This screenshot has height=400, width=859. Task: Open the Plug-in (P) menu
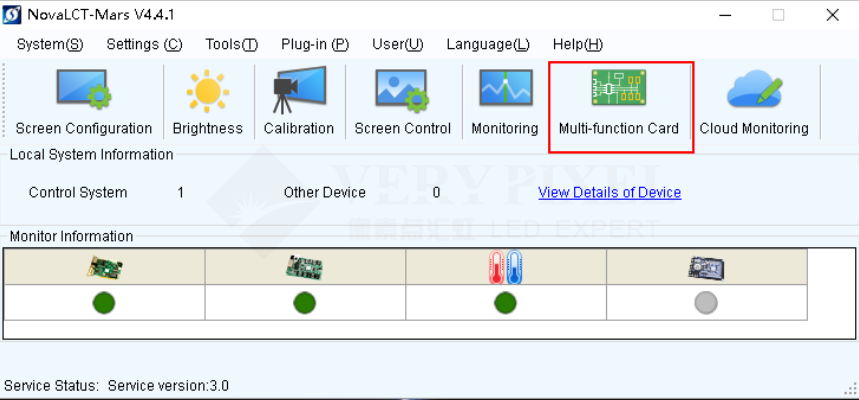(315, 44)
